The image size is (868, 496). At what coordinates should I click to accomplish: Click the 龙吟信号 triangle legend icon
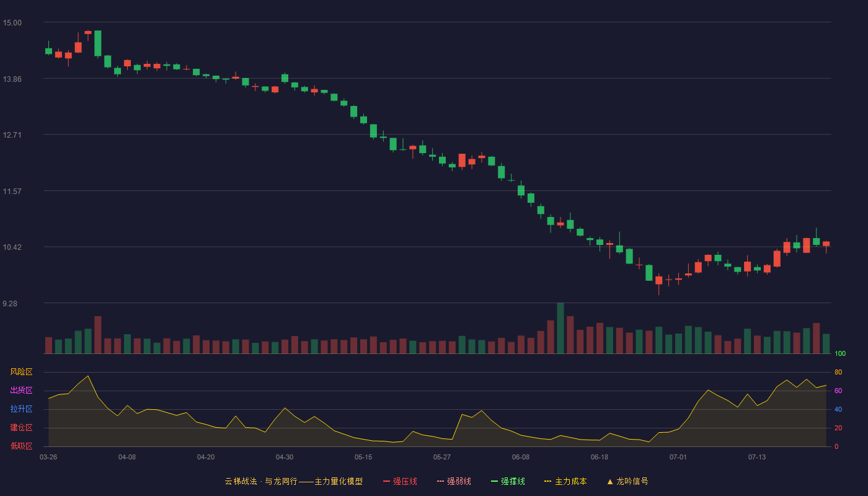pyautogui.click(x=610, y=481)
